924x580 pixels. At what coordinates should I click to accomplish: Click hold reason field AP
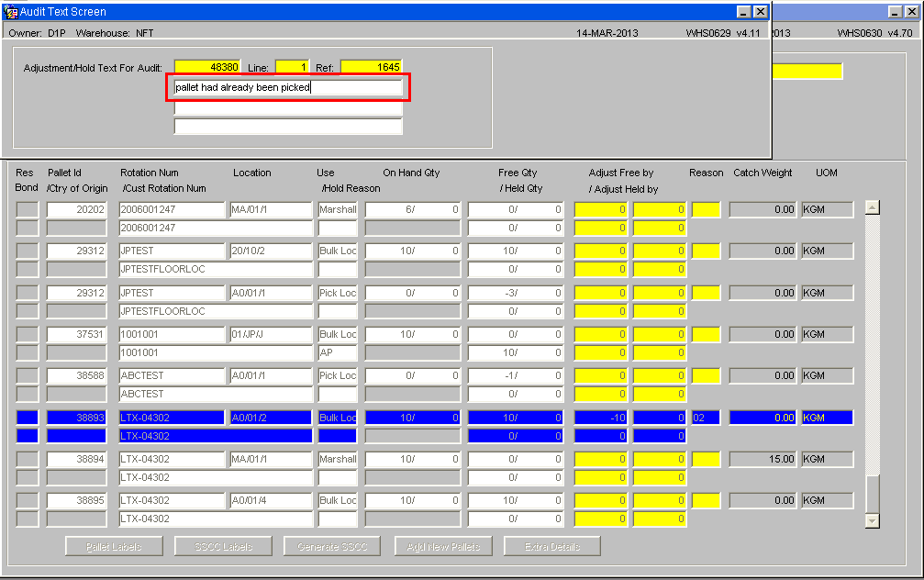coord(338,352)
